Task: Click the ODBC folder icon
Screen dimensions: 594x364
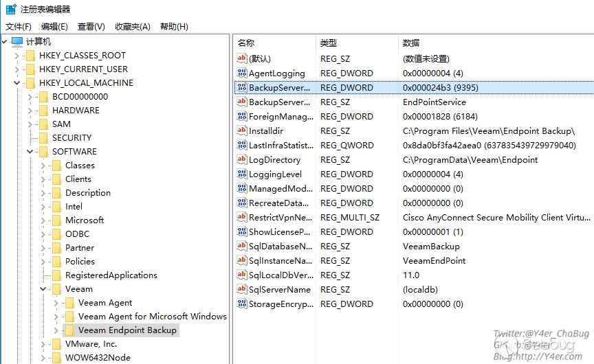Action: coord(57,234)
